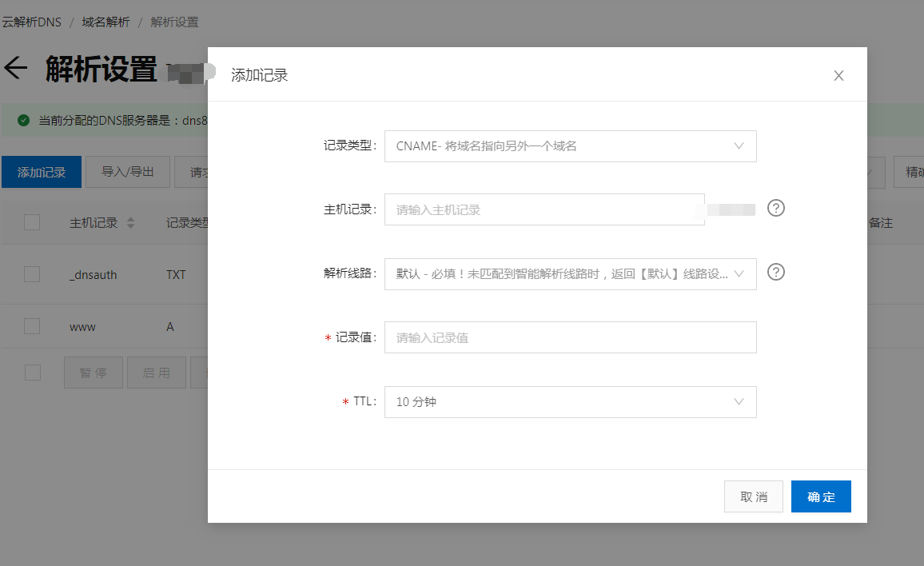Check the checkbox for the _dnsauth record
The image size is (924, 566).
[32, 274]
